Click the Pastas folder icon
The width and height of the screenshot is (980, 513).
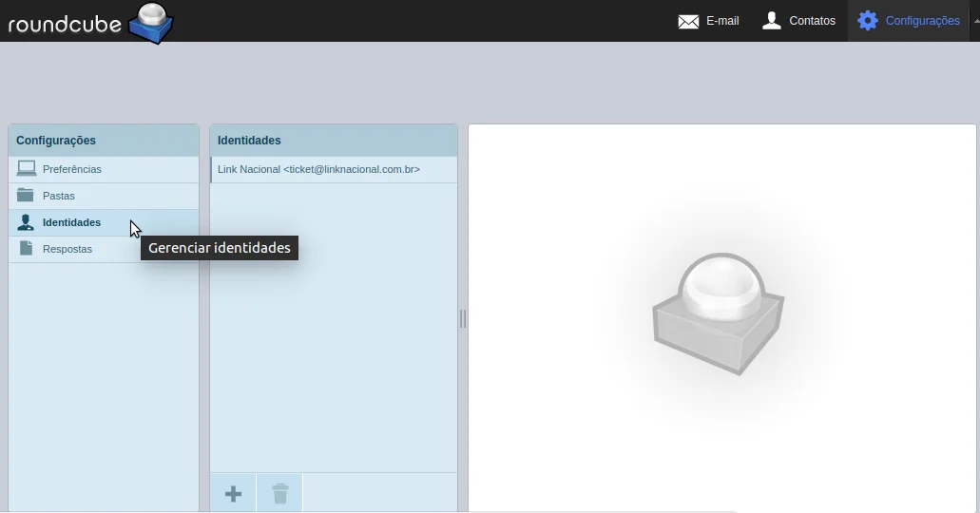point(26,196)
